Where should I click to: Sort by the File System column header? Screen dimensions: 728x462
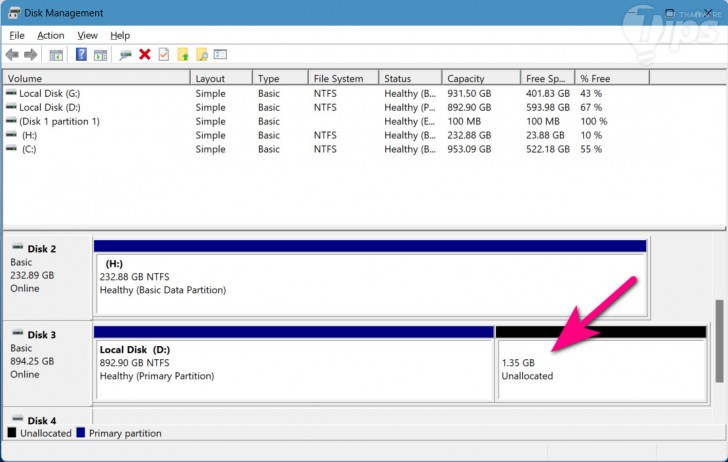point(344,78)
